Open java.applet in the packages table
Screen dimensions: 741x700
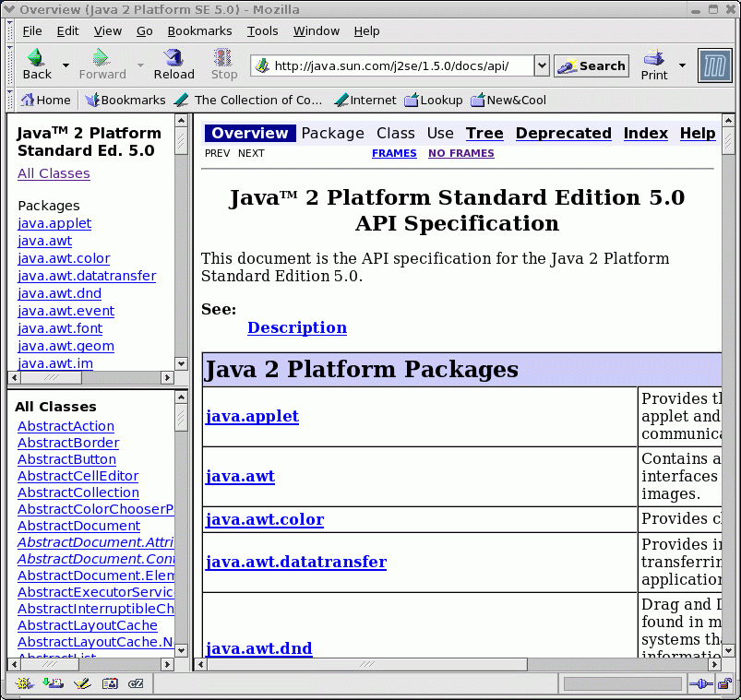(x=252, y=416)
